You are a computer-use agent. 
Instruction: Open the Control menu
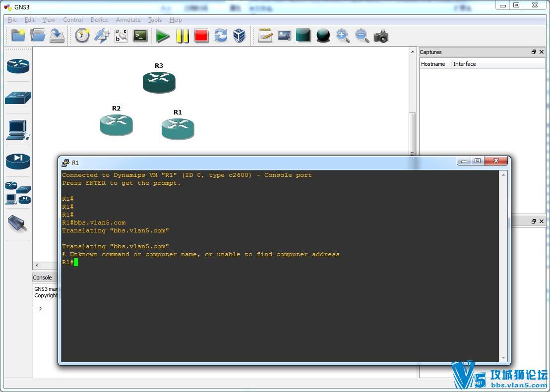pos(73,20)
